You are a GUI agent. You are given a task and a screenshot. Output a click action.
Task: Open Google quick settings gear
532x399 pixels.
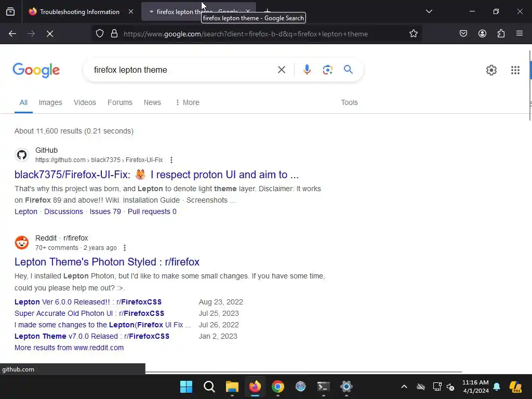point(491,70)
